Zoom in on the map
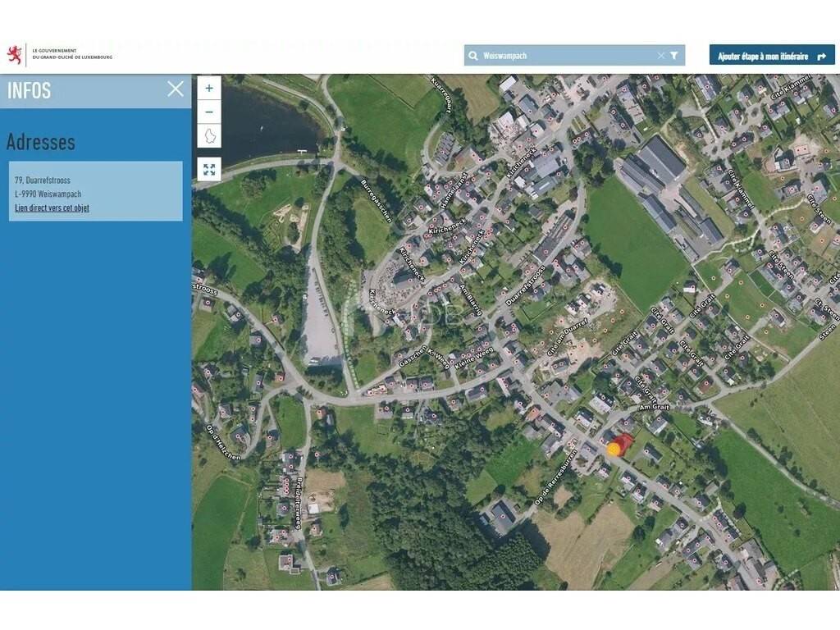 209,88
